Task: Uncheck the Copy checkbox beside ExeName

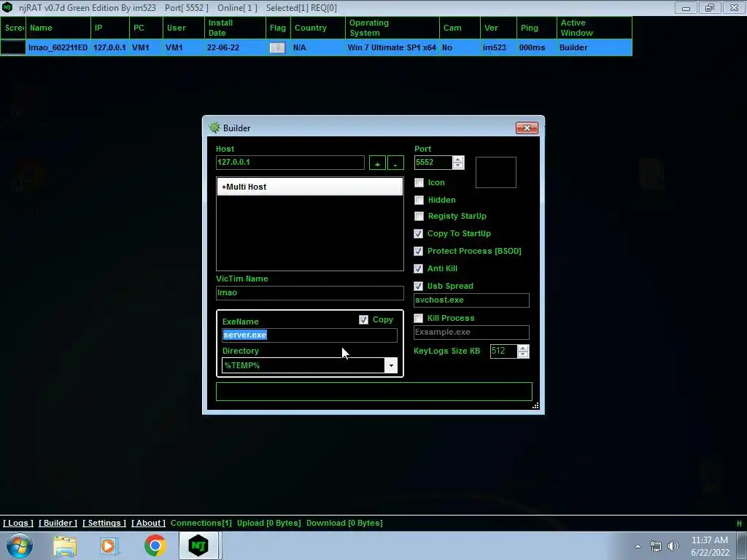Action: pos(363,320)
